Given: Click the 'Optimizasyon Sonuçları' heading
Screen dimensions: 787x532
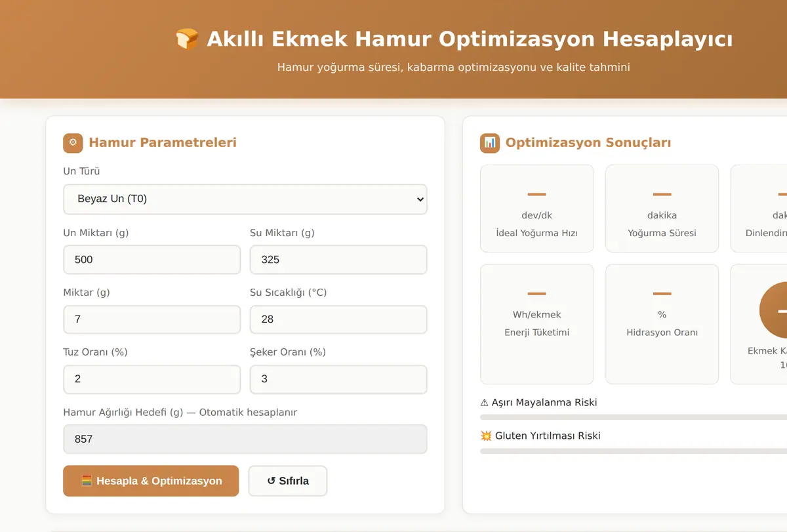Looking at the screenshot, I should [x=588, y=143].
